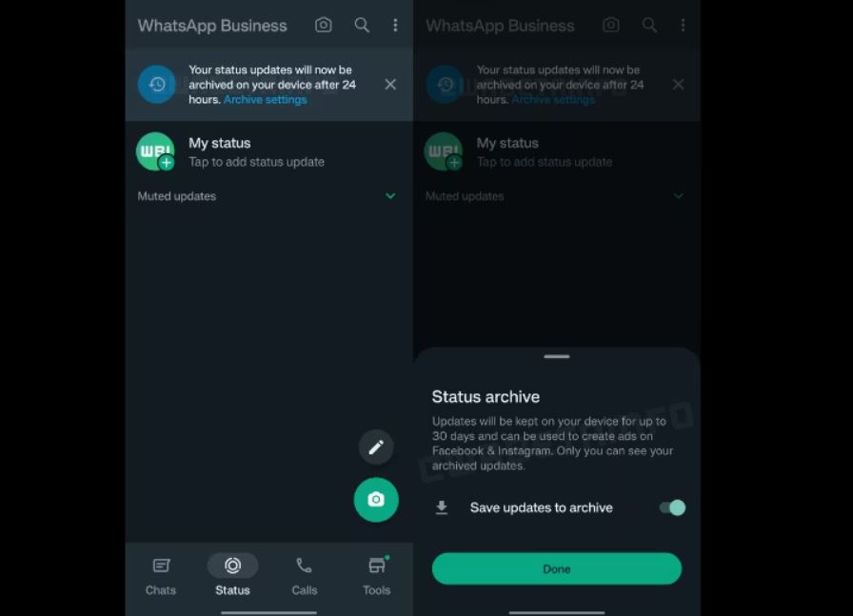Switch to the Chats tab
The width and height of the screenshot is (853, 616).
pyautogui.click(x=160, y=576)
